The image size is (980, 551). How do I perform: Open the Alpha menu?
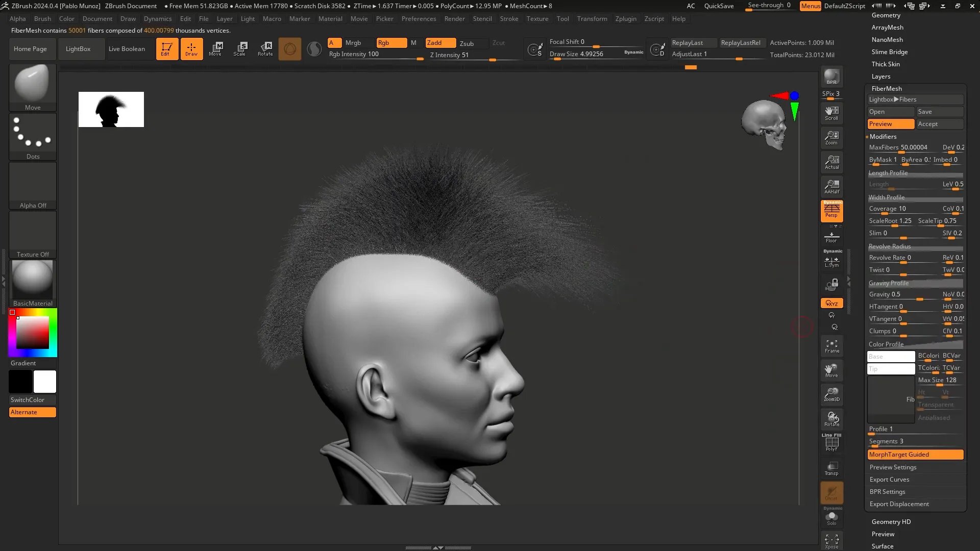17,19
